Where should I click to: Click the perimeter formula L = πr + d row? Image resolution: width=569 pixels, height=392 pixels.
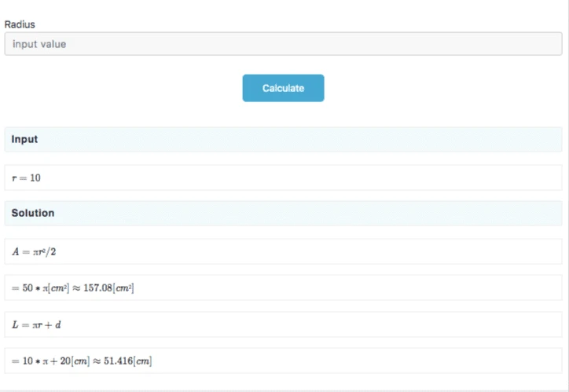(283, 324)
